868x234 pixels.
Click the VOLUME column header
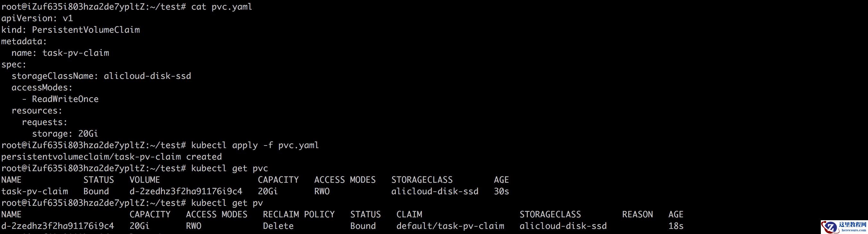point(145,180)
